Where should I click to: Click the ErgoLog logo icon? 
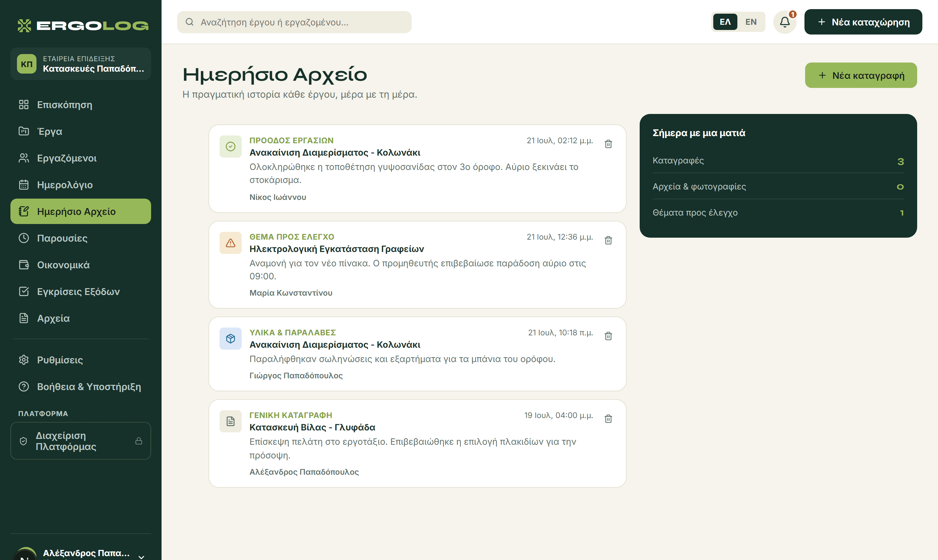[x=24, y=26]
